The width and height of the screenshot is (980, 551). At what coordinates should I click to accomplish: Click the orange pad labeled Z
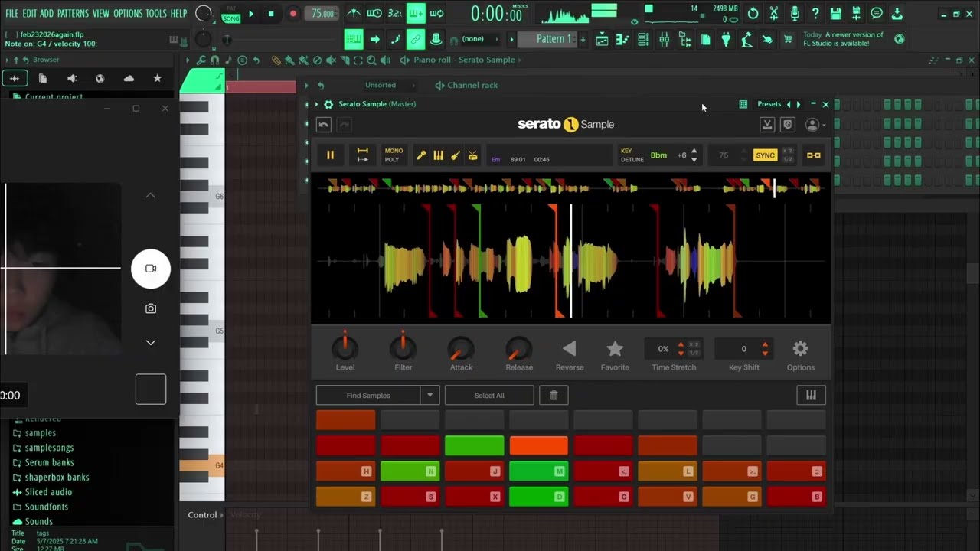(346, 497)
